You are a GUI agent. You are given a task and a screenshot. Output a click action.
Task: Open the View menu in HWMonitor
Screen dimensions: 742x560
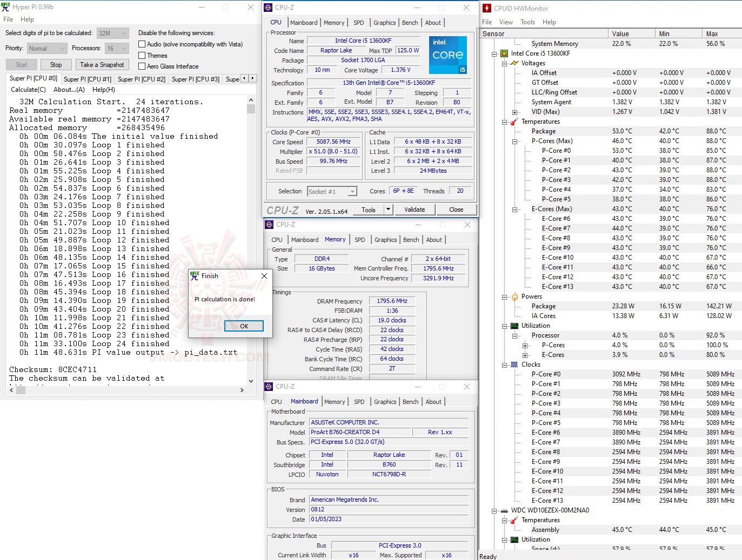coord(506,22)
